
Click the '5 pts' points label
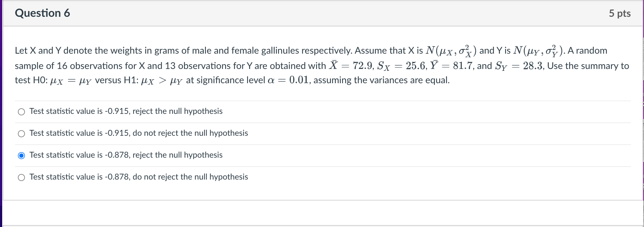click(x=620, y=14)
